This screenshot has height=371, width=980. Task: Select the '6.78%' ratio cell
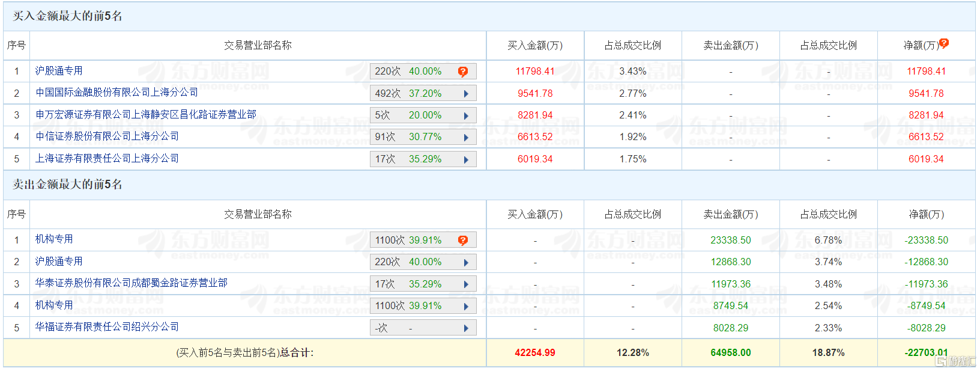coord(829,241)
